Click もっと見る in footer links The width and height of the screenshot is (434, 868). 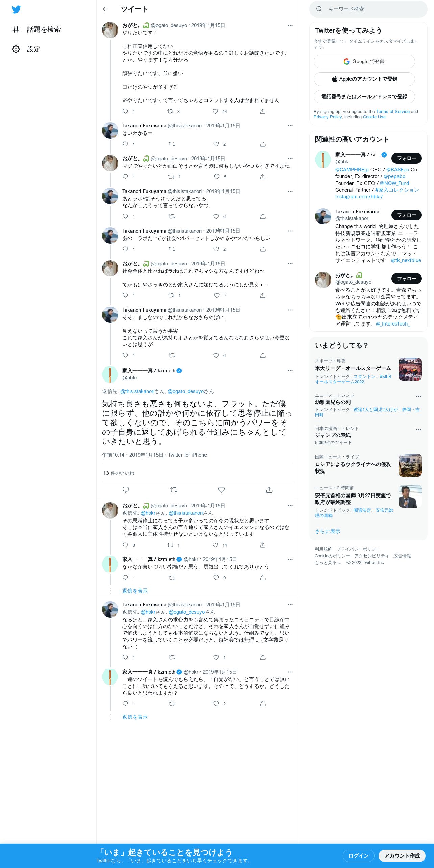pyautogui.click(x=328, y=563)
